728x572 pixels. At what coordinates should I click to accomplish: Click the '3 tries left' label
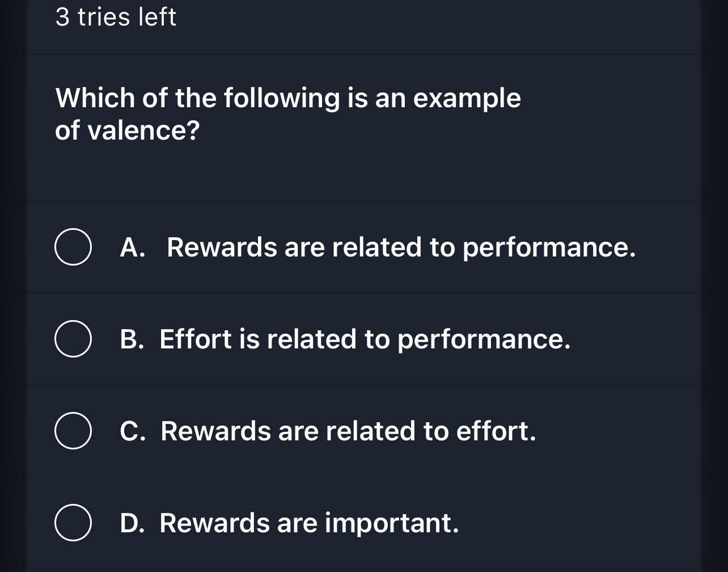point(116,17)
